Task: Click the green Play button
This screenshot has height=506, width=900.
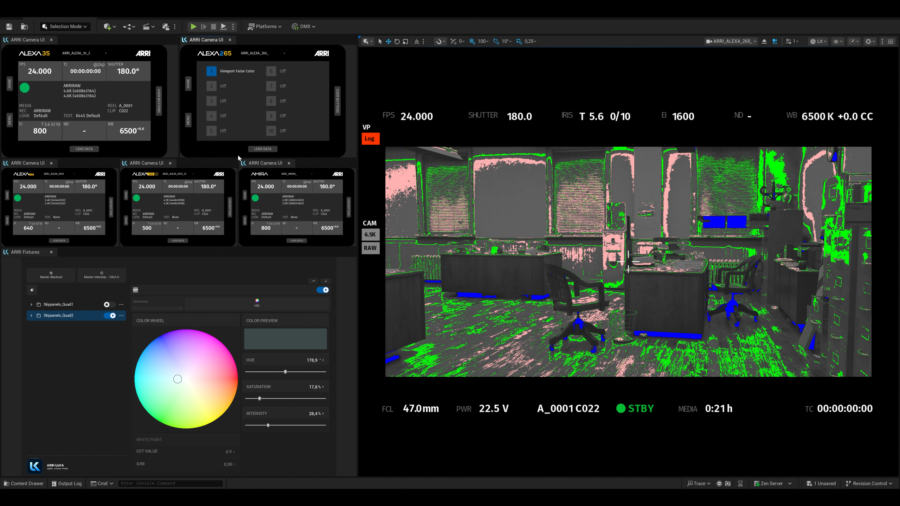Action: [193, 26]
